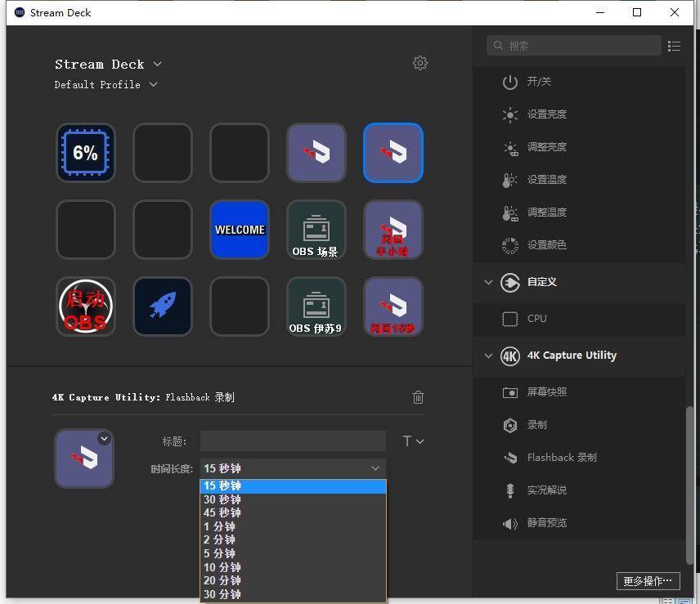Image resolution: width=700 pixels, height=604 pixels.
Task: Choose the 设置温度 action
Action: pos(579,179)
